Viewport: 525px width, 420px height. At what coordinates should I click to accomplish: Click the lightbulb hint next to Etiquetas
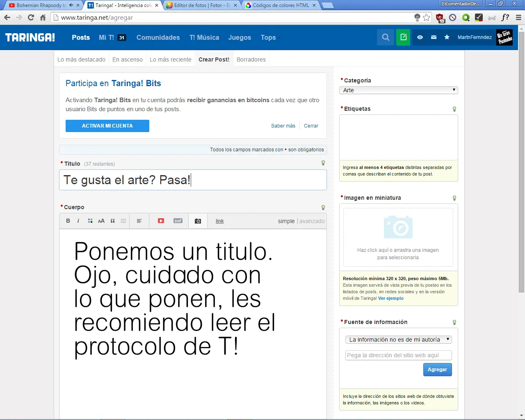(454, 109)
